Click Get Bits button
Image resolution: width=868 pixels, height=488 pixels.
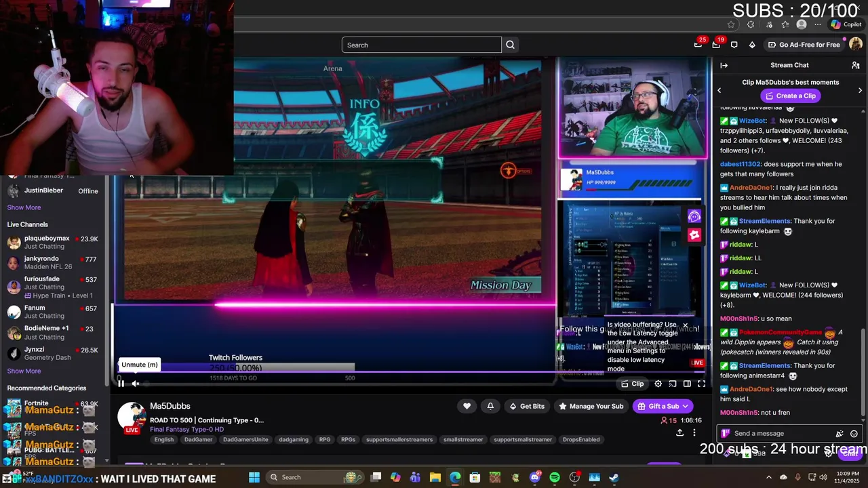click(526, 406)
